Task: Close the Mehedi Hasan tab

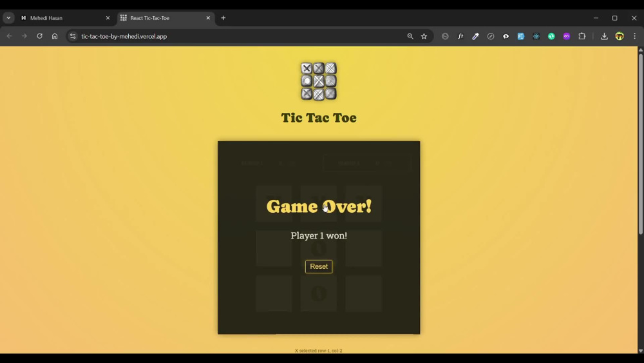Action: [108, 18]
